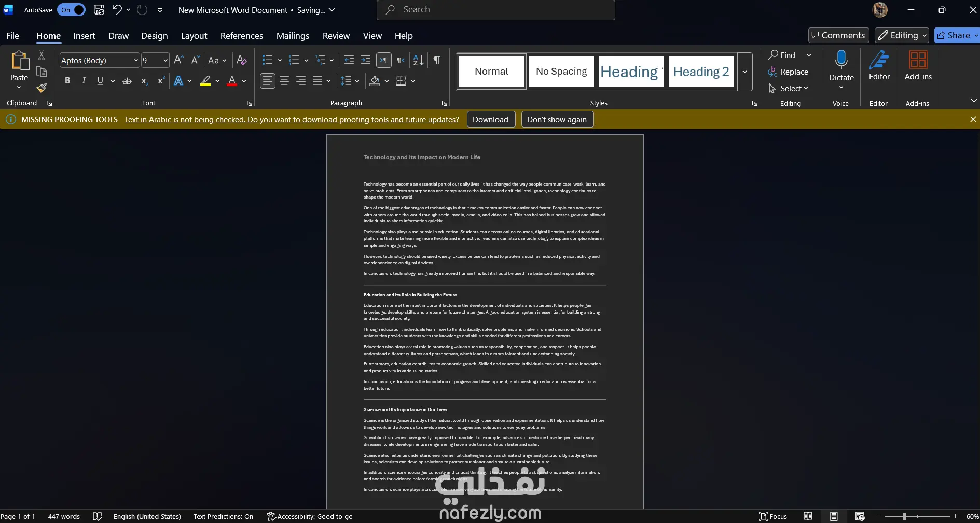Click the Decrease Indent icon
980x523 pixels.
point(349,60)
